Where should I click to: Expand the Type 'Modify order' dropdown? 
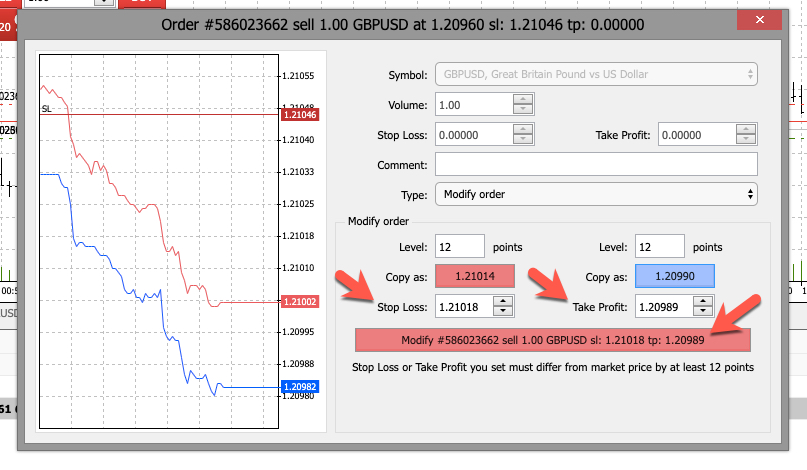[596, 194]
